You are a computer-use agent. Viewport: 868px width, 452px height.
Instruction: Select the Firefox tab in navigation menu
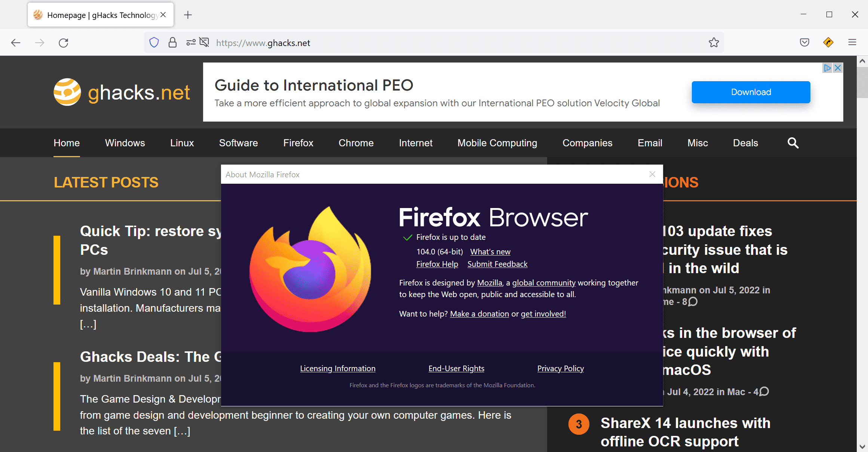298,143
